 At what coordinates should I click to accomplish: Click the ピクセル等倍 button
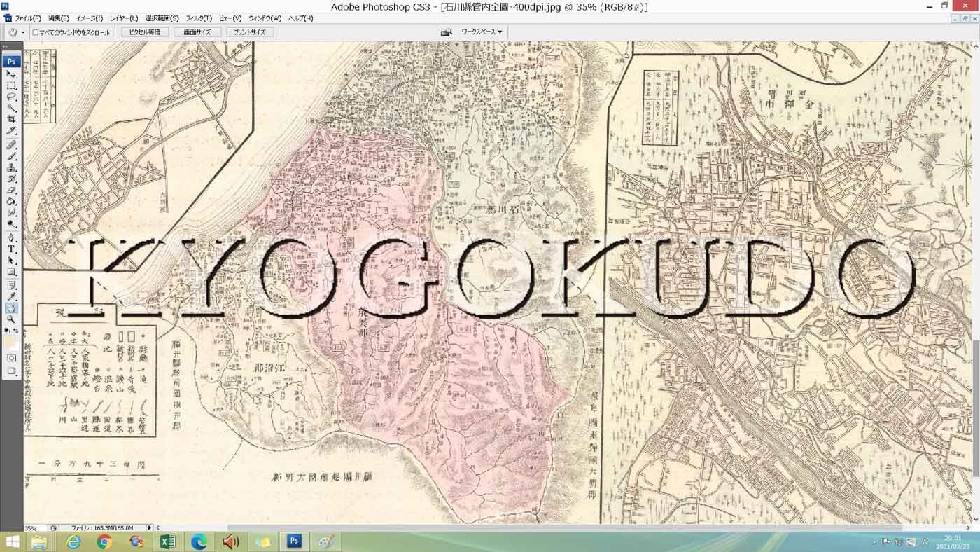click(x=145, y=32)
